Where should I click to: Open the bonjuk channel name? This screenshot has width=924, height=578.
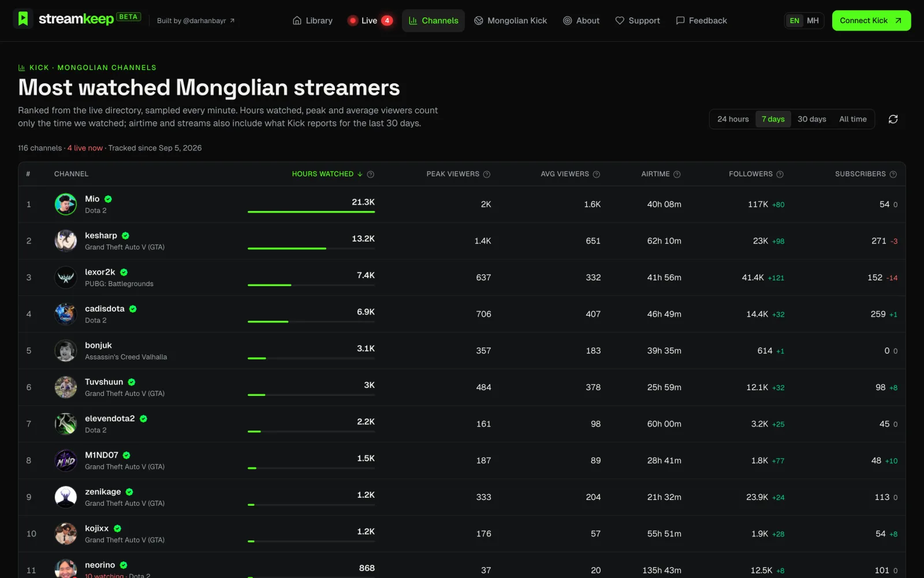tap(98, 345)
